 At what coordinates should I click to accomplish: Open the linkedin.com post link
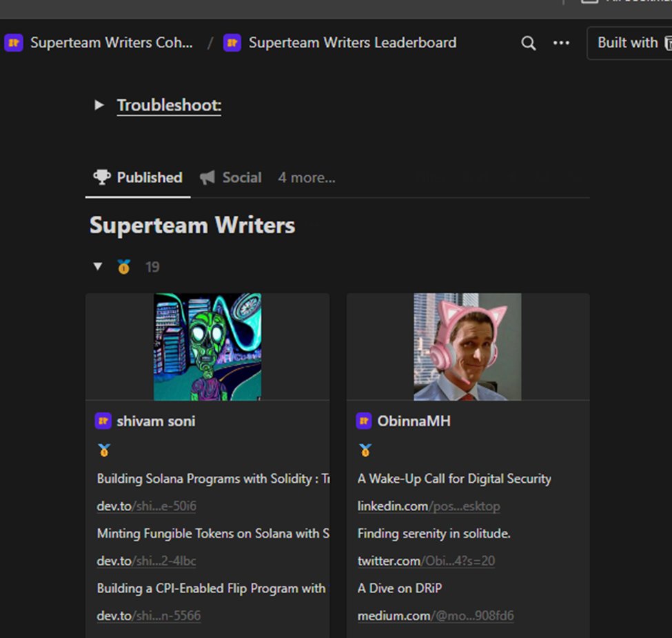tap(429, 506)
